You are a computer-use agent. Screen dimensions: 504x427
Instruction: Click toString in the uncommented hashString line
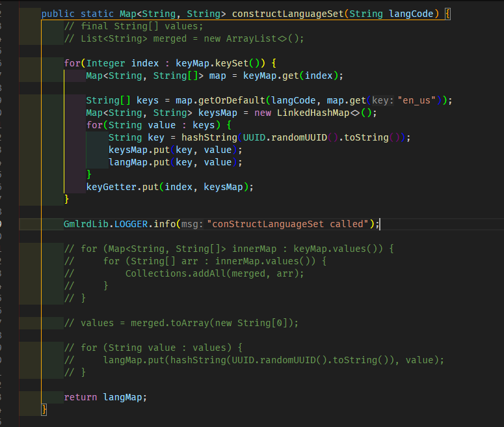tap(366, 137)
